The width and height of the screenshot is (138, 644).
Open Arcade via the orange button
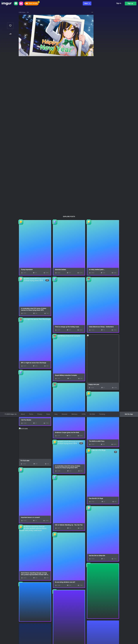click(x=32, y=4)
